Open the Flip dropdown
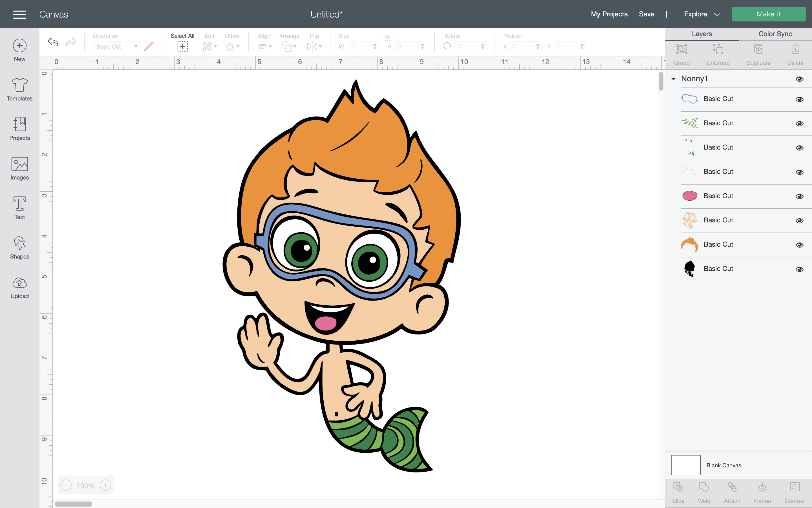The width and height of the screenshot is (812, 508). pyautogui.click(x=314, y=46)
